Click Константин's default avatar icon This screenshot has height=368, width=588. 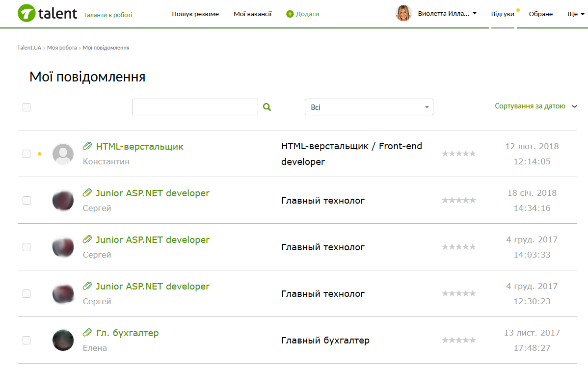click(63, 154)
